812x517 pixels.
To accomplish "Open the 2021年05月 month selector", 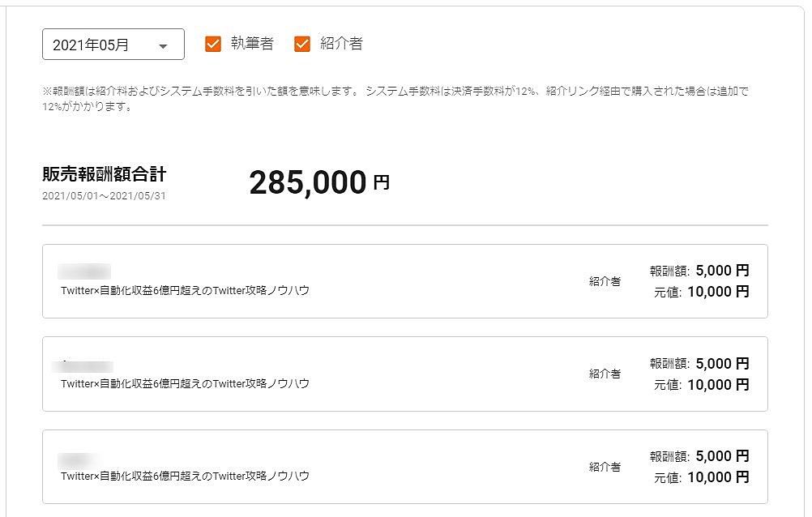I will click(113, 45).
